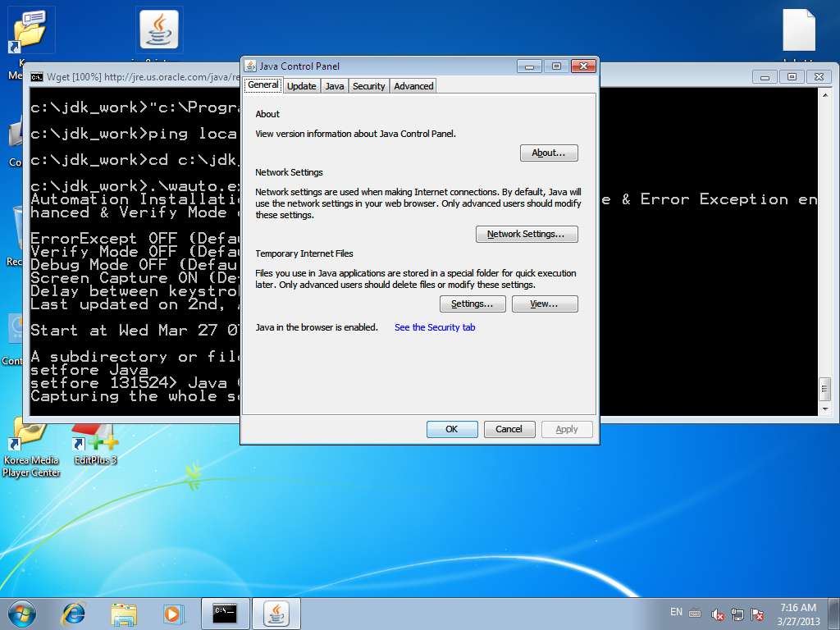Click the network status tray icon

(737, 614)
